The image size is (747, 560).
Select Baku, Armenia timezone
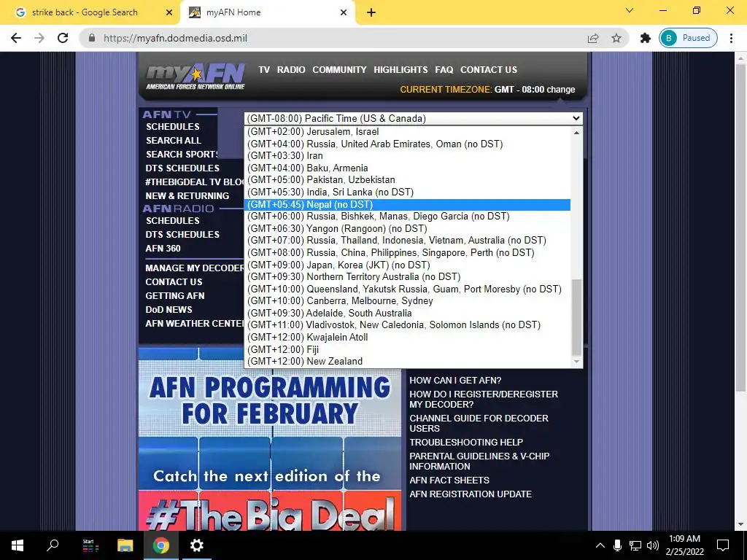coord(407,168)
